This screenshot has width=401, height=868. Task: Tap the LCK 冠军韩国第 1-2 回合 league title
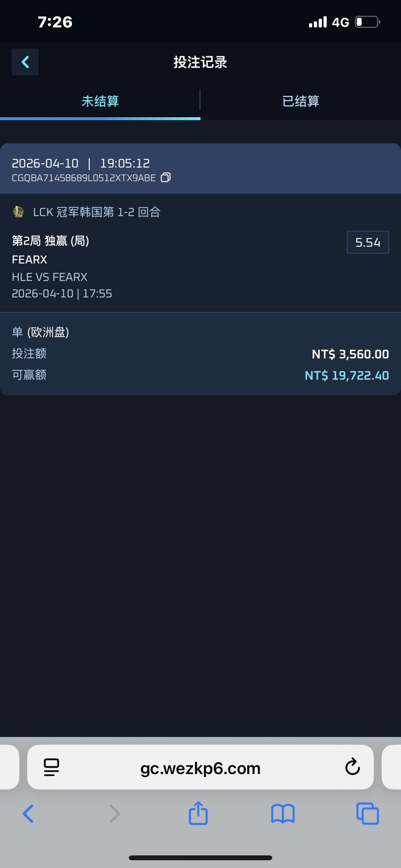click(97, 212)
